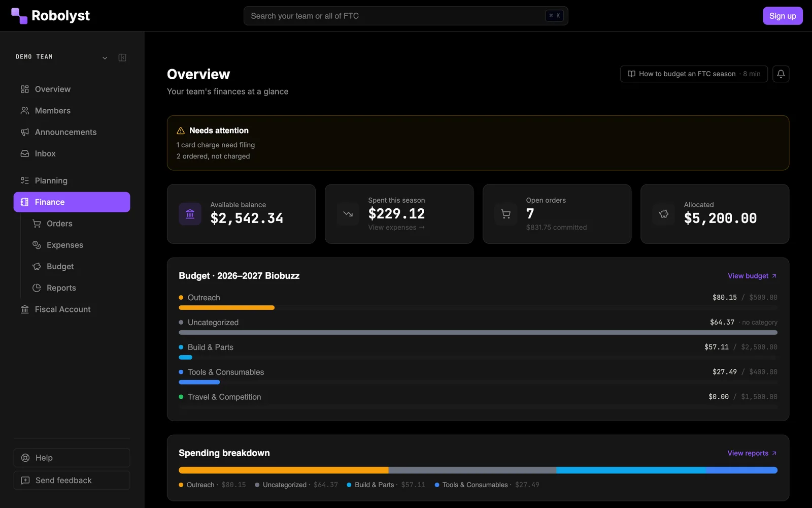This screenshot has height=508, width=812.
Task: Click the Available balance $2,542.34 card
Action: click(x=241, y=214)
